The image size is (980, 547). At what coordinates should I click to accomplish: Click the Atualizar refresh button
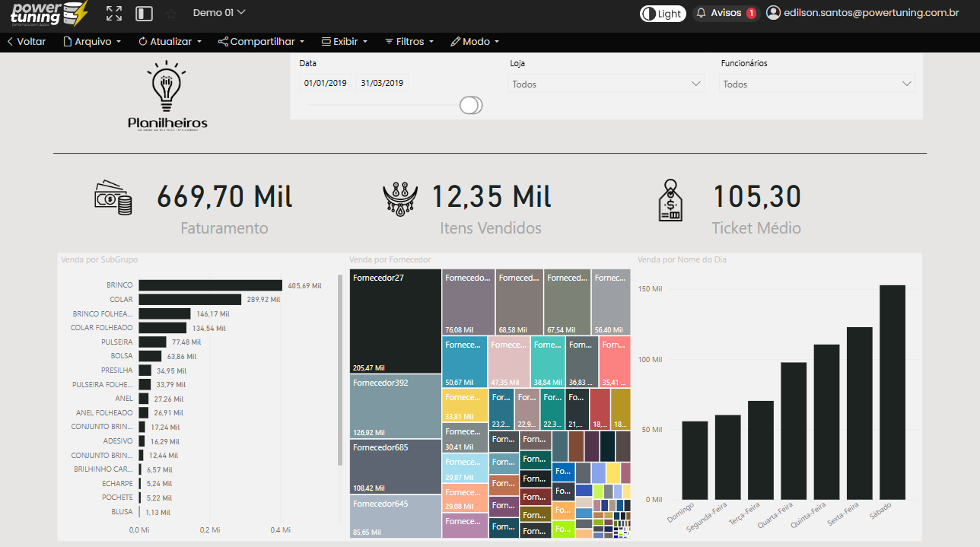tap(170, 42)
